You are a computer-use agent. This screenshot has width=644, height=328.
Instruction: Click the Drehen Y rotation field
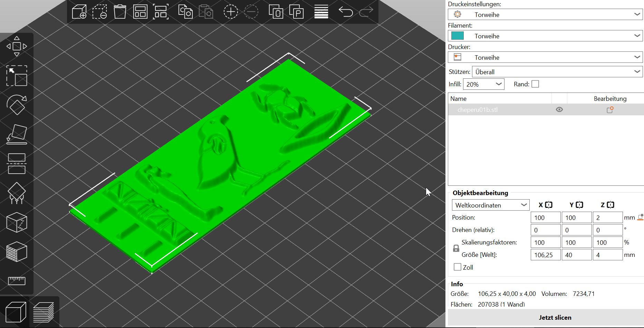point(577,230)
